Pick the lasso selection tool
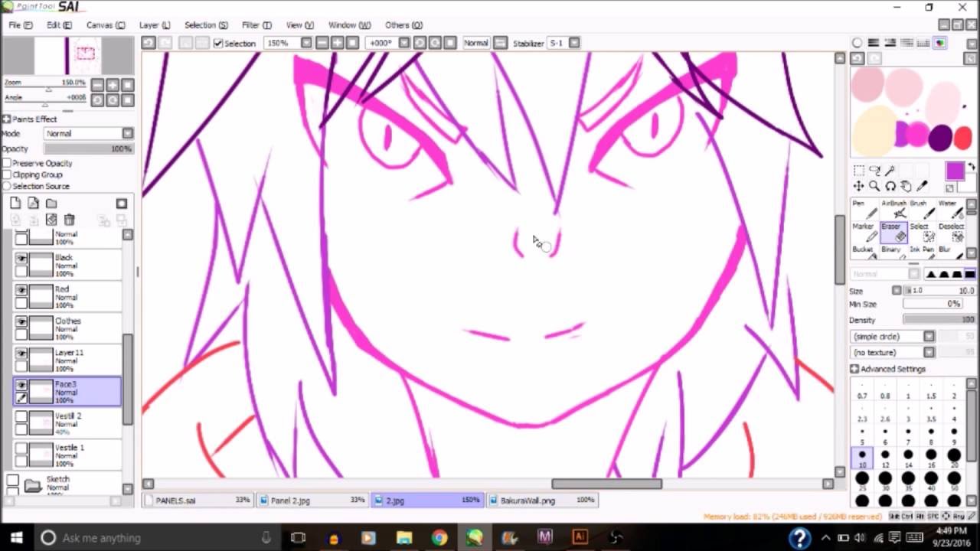 pyautogui.click(x=874, y=171)
